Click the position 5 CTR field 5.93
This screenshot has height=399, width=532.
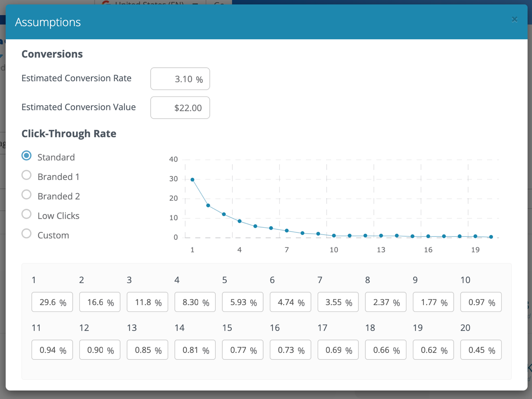click(243, 302)
